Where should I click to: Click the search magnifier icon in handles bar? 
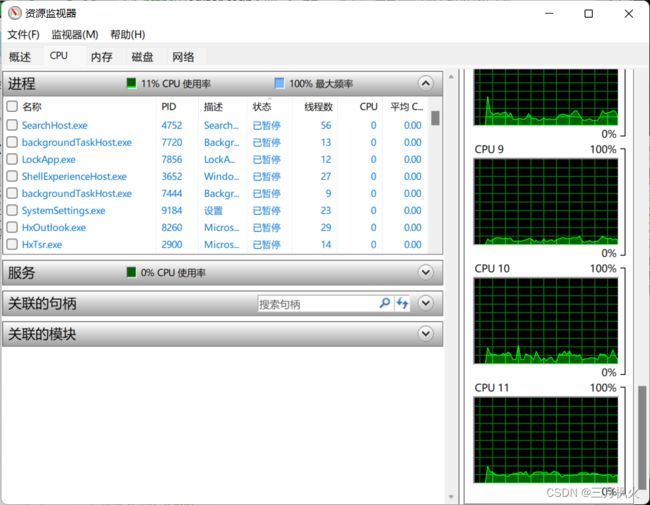tap(385, 303)
